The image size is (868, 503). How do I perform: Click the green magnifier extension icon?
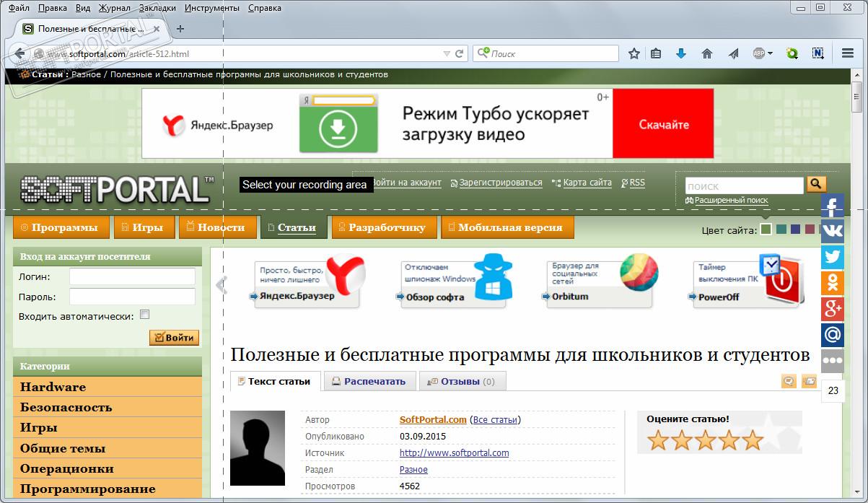pyautogui.click(x=792, y=53)
